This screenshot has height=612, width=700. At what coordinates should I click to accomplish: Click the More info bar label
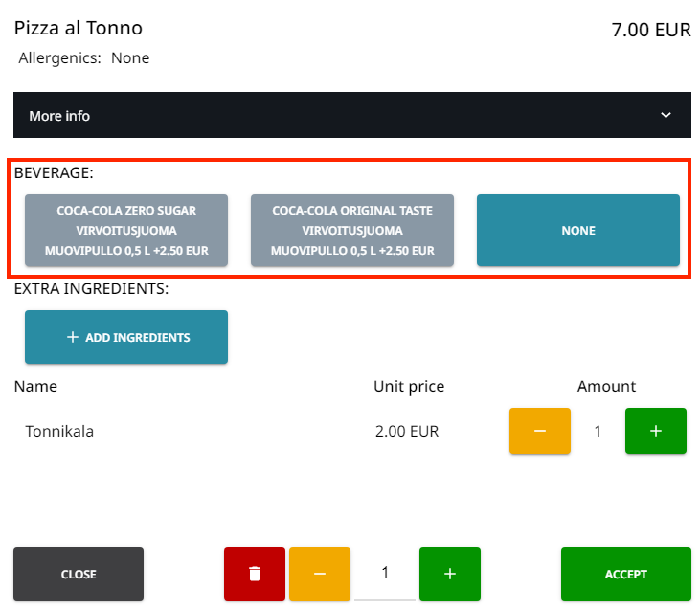[59, 116]
